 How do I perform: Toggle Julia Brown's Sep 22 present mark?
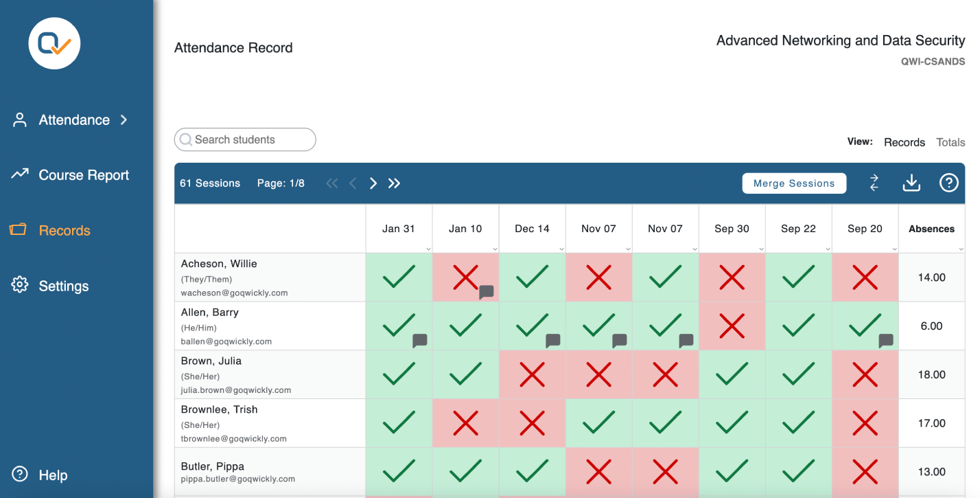point(798,374)
